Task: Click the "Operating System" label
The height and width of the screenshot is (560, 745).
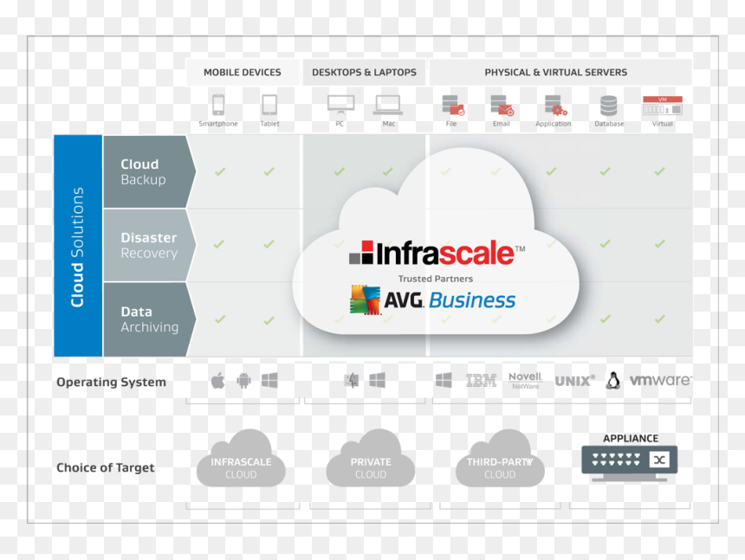Action: 111,382
